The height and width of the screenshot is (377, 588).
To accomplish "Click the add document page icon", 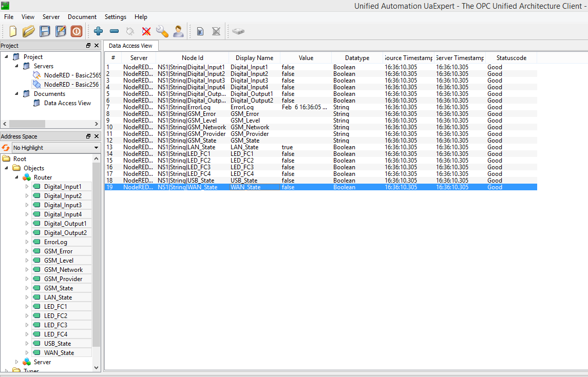I will (200, 31).
